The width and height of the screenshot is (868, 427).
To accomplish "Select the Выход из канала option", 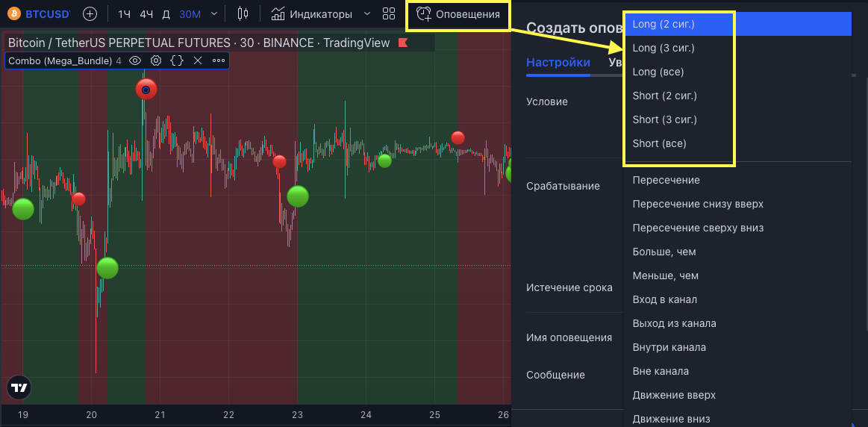I will pos(737,323).
